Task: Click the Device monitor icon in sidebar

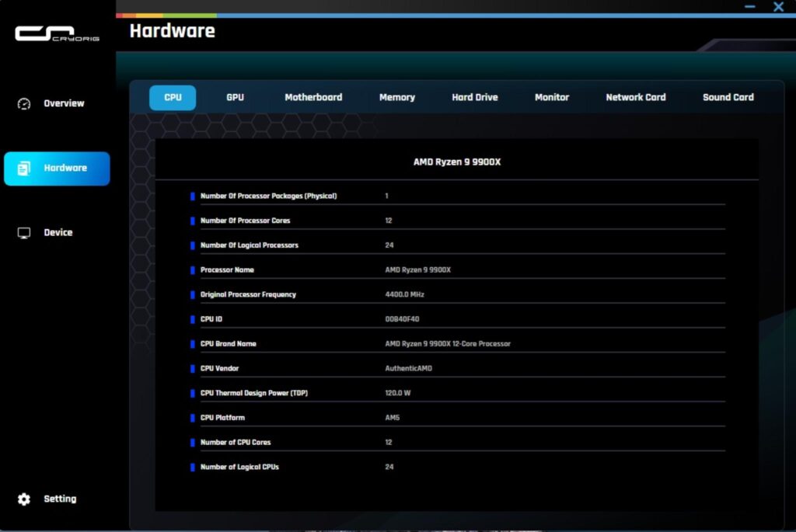Action: [x=24, y=233]
